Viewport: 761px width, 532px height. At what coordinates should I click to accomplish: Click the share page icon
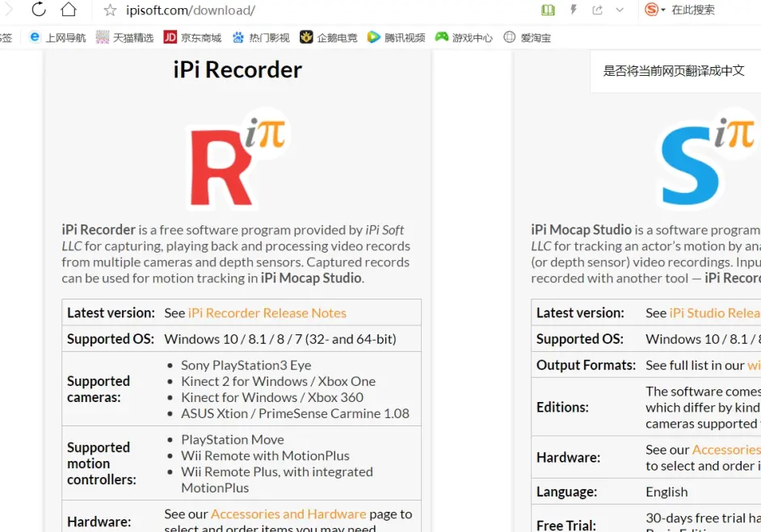point(598,10)
